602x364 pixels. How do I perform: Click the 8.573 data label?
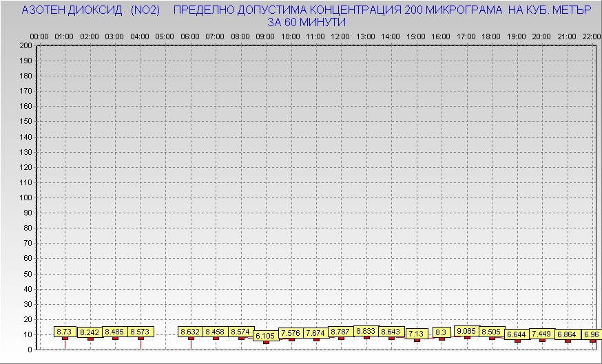[141, 332]
